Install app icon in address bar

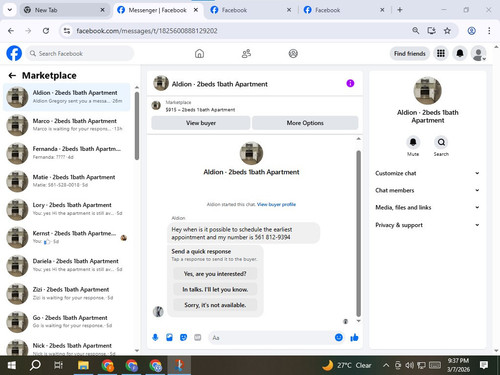(431, 31)
